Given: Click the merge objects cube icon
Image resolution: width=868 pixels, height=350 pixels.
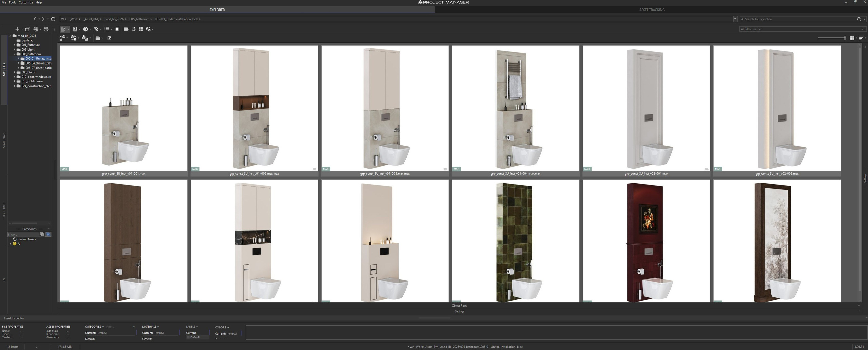Looking at the screenshot, I should 62,38.
